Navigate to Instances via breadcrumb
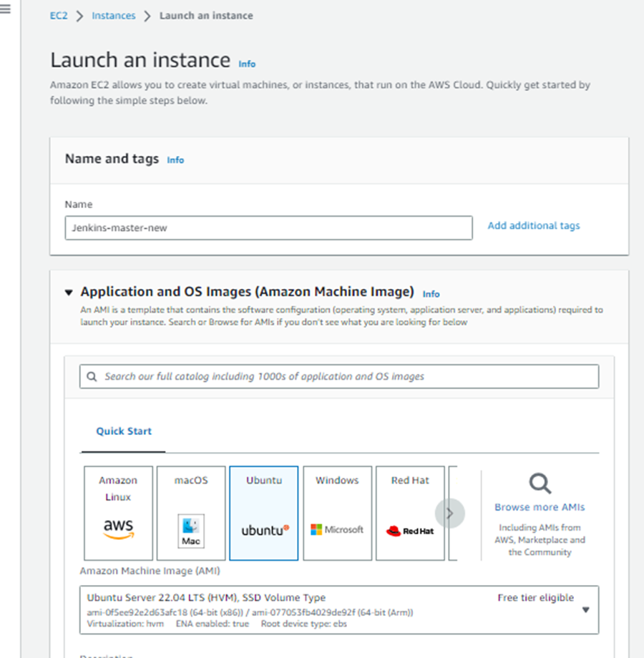The image size is (644, 658). pos(113,15)
